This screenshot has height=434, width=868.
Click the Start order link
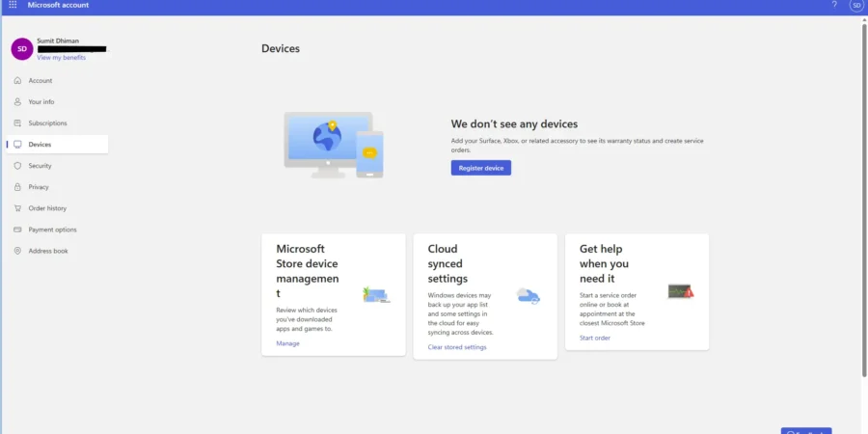595,338
